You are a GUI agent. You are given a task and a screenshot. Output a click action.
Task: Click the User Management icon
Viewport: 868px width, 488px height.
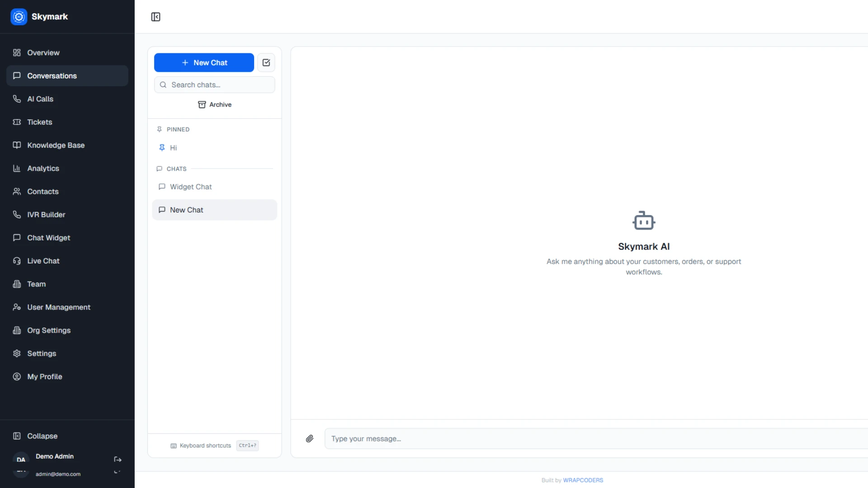17,307
